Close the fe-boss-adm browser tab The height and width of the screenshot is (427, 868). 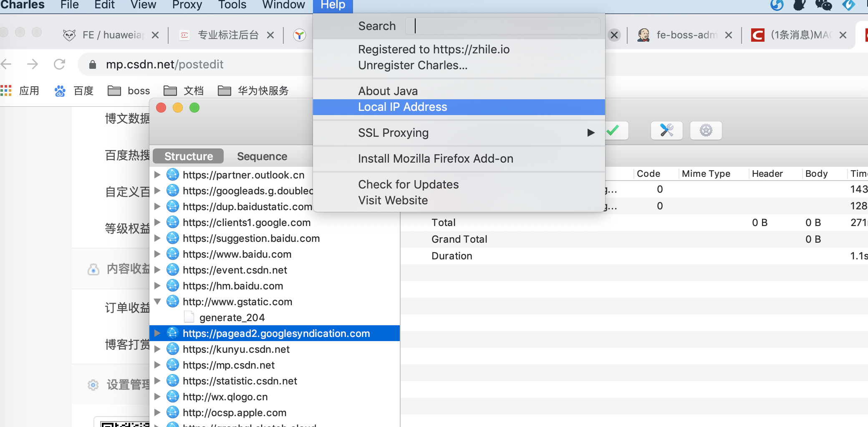tap(729, 35)
